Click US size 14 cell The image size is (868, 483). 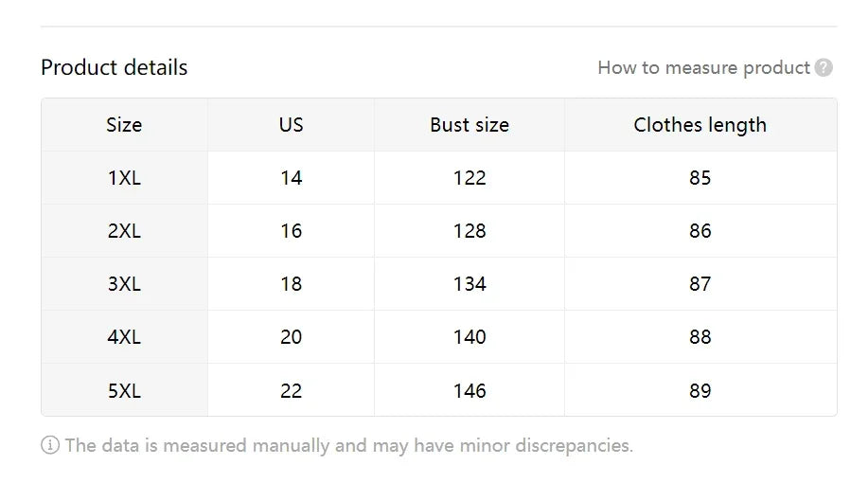[x=291, y=178]
